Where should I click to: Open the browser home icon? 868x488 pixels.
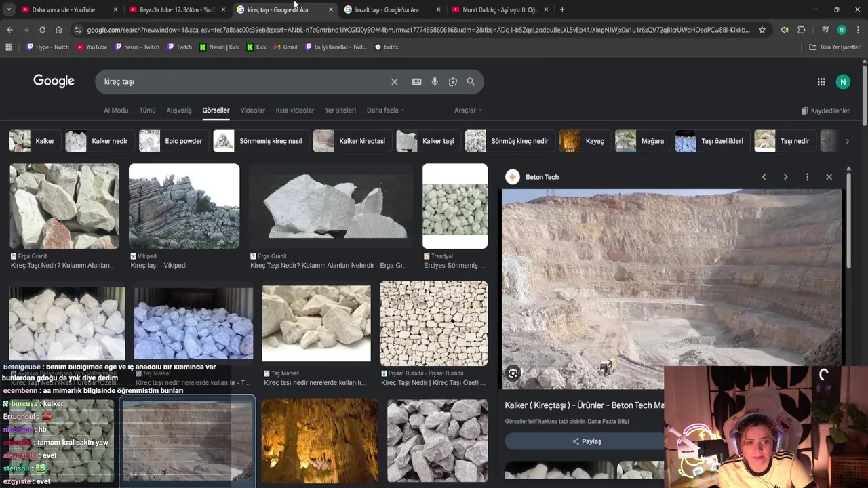click(58, 30)
